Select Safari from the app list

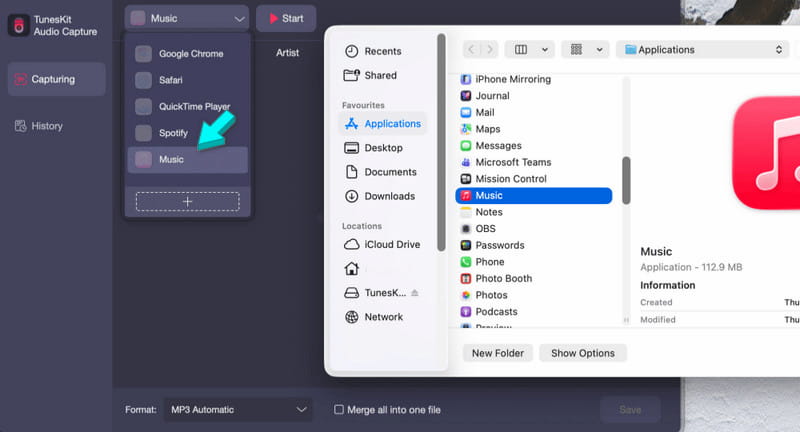pyautogui.click(x=187, y=80)
